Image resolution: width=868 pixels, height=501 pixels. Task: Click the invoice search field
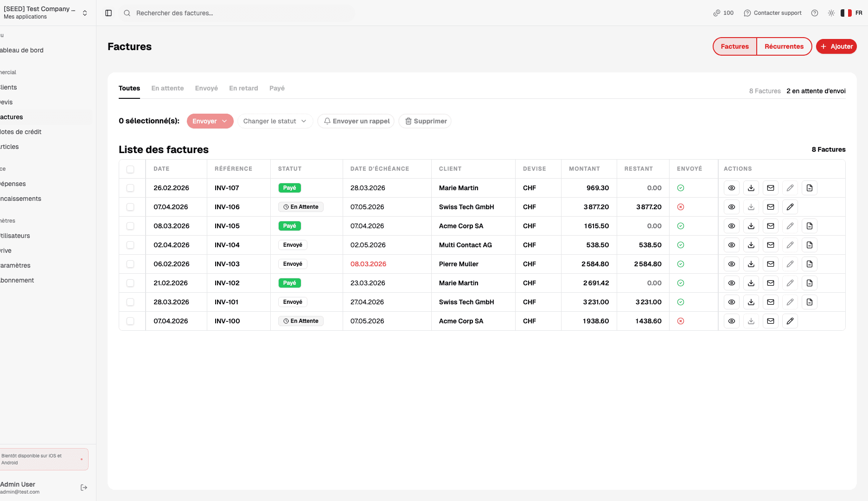pos(236,13)
